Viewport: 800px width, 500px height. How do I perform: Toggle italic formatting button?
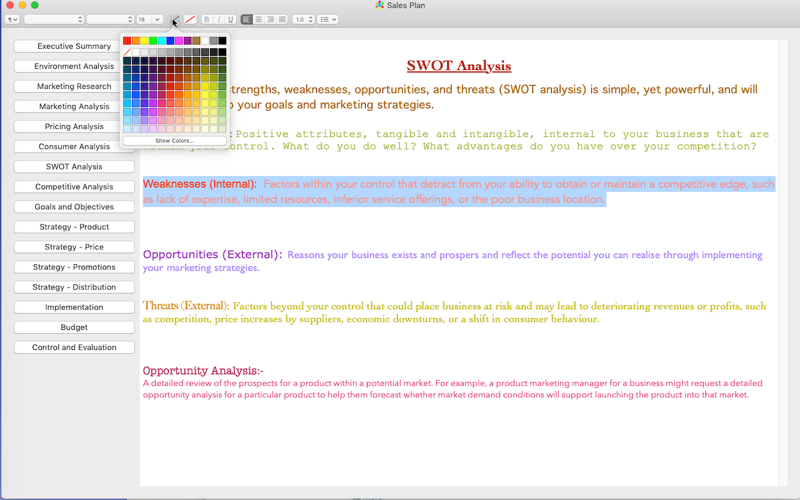point(219,19)
